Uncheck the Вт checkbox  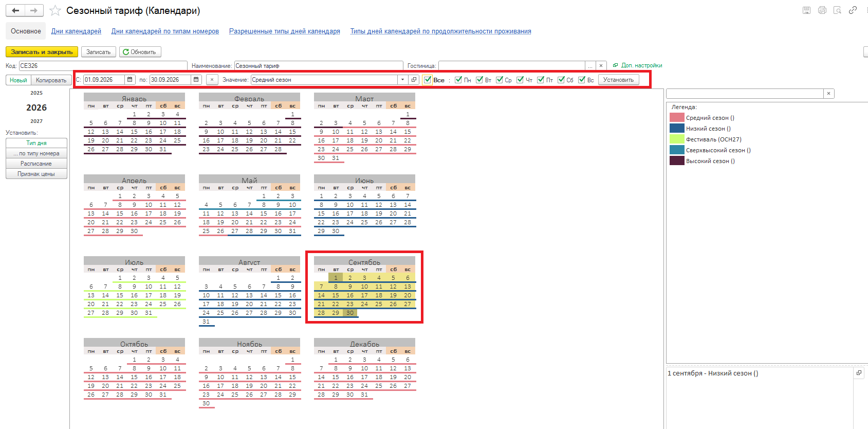click(x=479, y=80)
